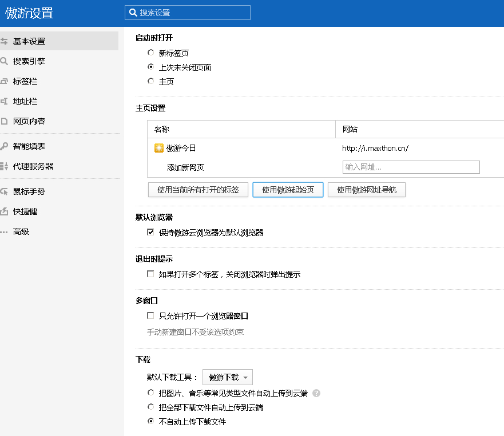Open 基本设置 section
Image resolution: width=504 pixels, height=436 pixels.
pyautogui.click(x=59, y=41)
